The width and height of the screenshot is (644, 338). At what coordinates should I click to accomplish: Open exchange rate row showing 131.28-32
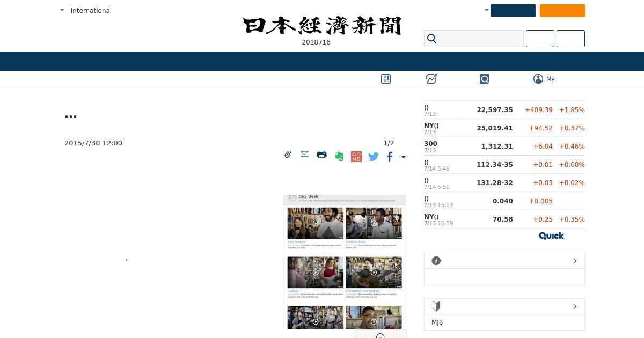click(x=504, y=183)
